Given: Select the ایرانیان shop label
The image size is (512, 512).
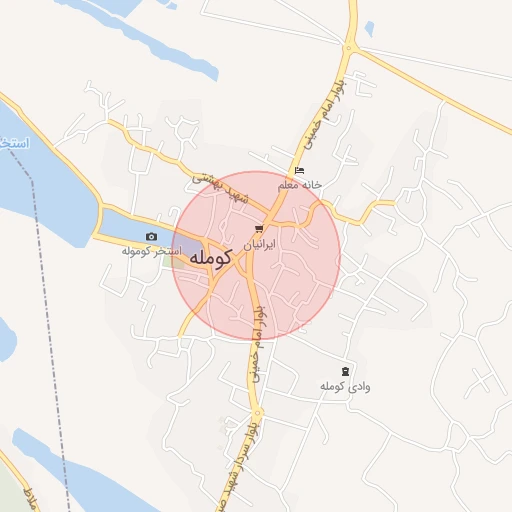Looking at the screenshot, I should click(x=259, y=245).
